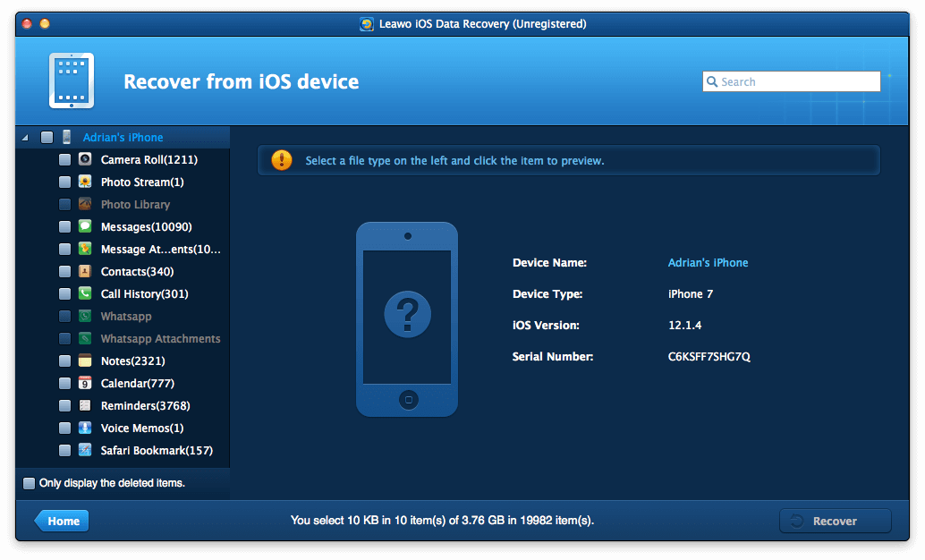Click the Call History phone icon
The height and width of the screenshot is (560, 925).
click(85, 293)
